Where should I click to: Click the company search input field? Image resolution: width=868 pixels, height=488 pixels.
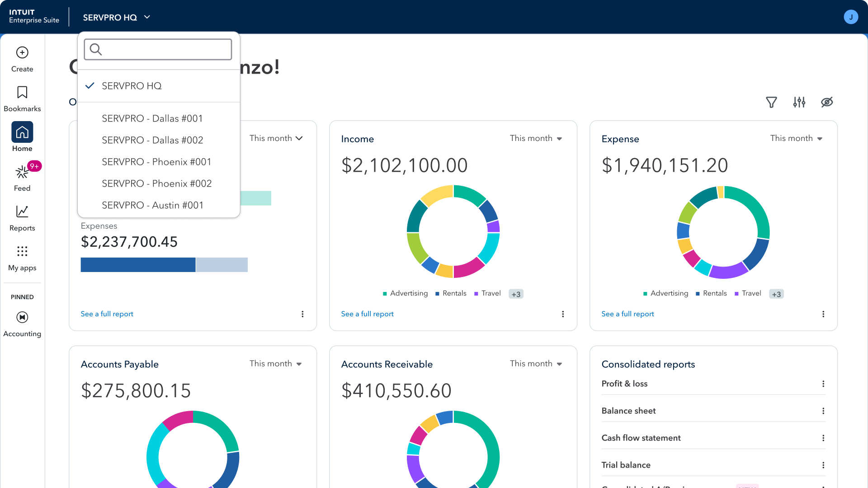point(158,49)
